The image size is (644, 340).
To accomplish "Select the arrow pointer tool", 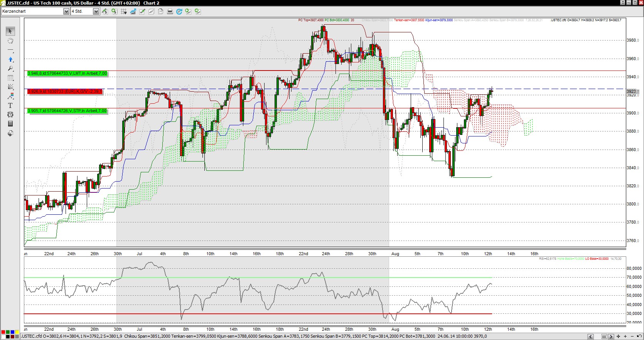I will coord(10,31).
